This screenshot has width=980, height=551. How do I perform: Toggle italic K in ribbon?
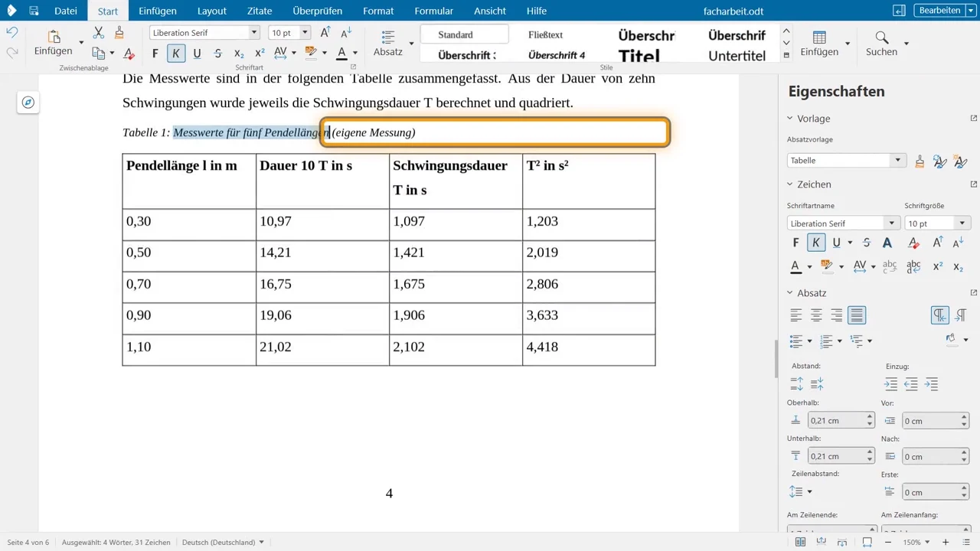click(176, 54)
